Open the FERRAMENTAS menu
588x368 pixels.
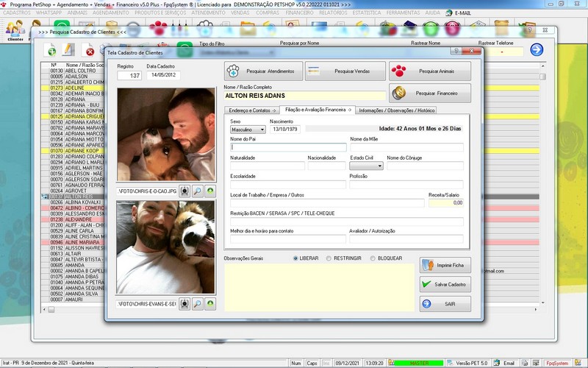[403, 13]
